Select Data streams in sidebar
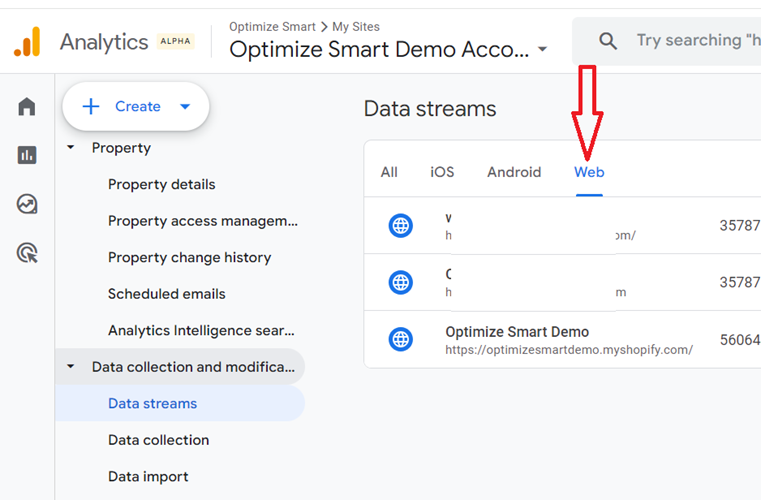The image size is (761, 500). coord(180,403)
